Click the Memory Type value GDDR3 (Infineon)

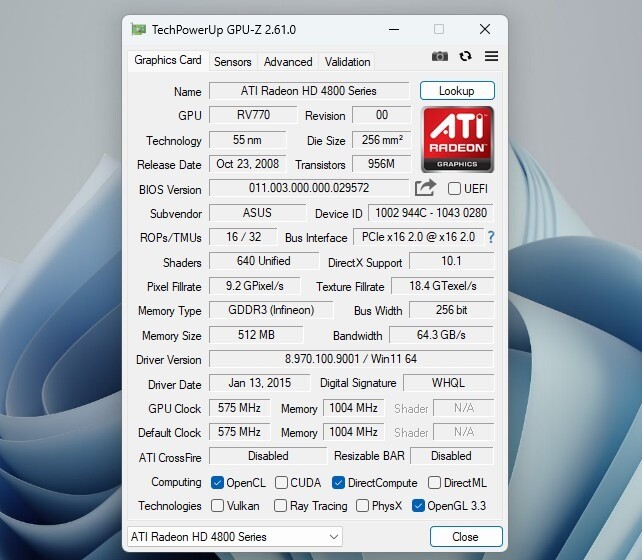[271, 310]
